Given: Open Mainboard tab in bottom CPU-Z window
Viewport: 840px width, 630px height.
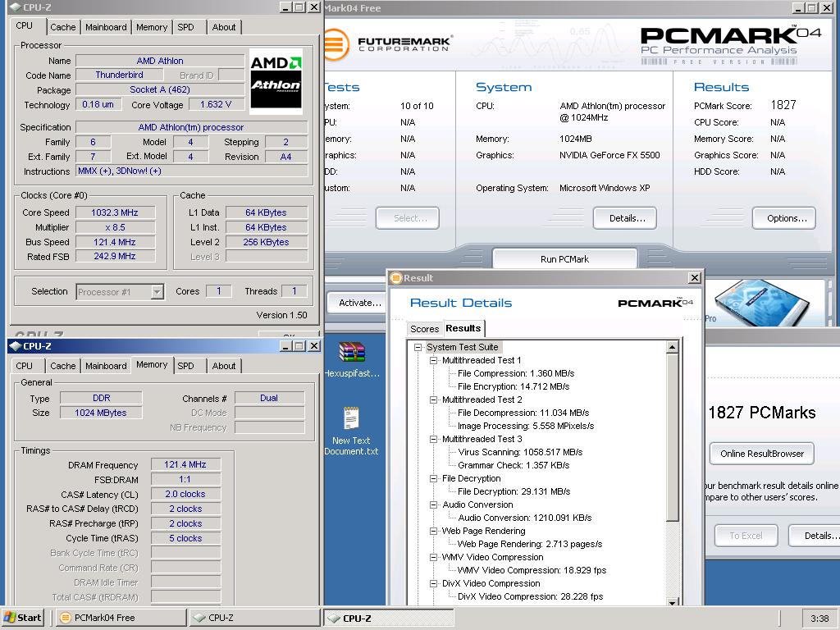Looking at the screenshot, I should pos(106,366).
